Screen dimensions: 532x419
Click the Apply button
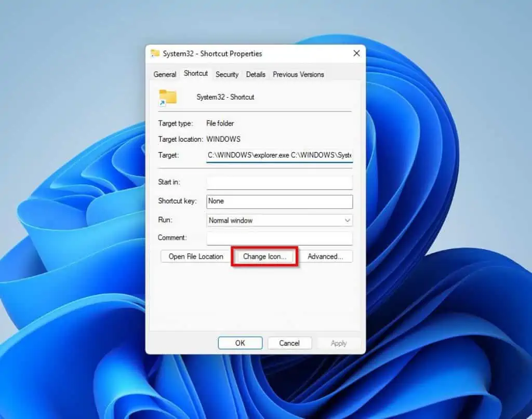339,343
